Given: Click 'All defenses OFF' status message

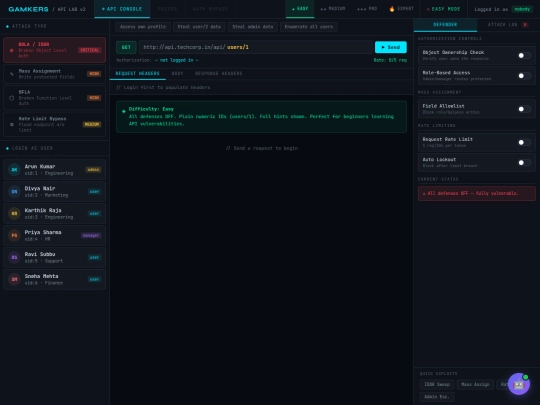Looking at the screenshot, I should click(x=477, y=194).
